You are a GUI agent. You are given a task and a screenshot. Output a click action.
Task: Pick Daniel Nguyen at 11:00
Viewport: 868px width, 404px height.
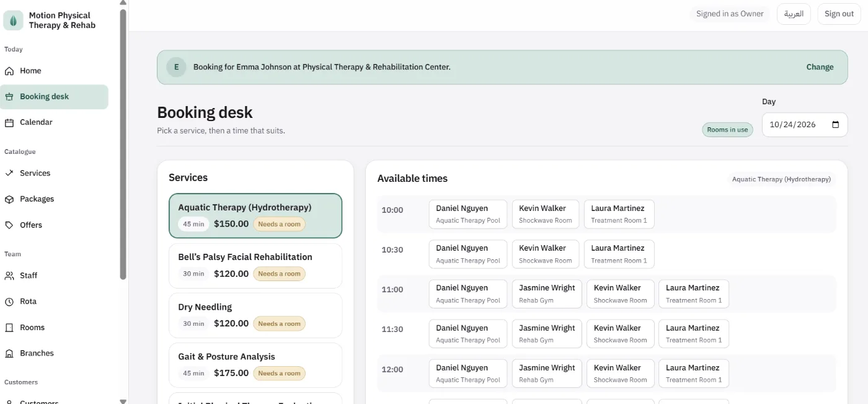468,294
